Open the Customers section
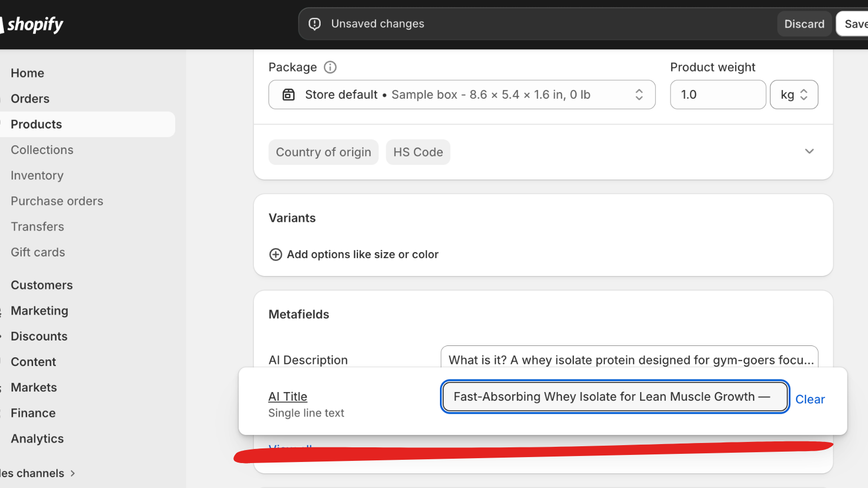Screen dimensions: 868x488 tap(41, 285)
